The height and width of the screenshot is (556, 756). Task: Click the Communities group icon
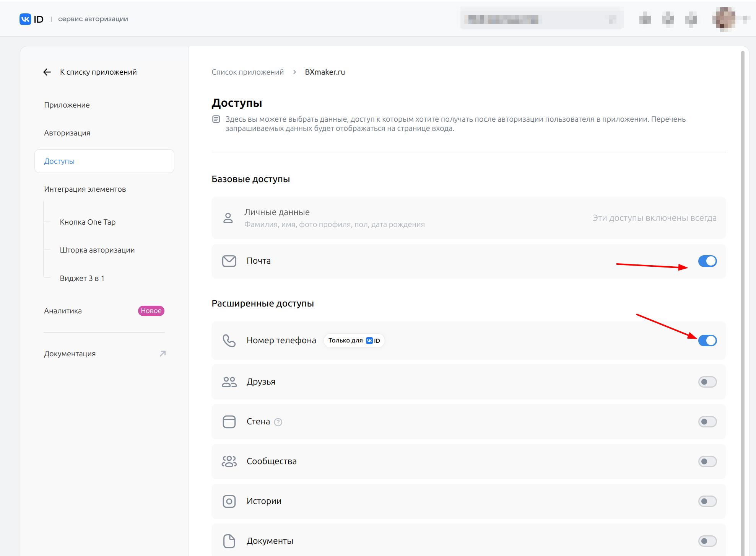point(229,461)
